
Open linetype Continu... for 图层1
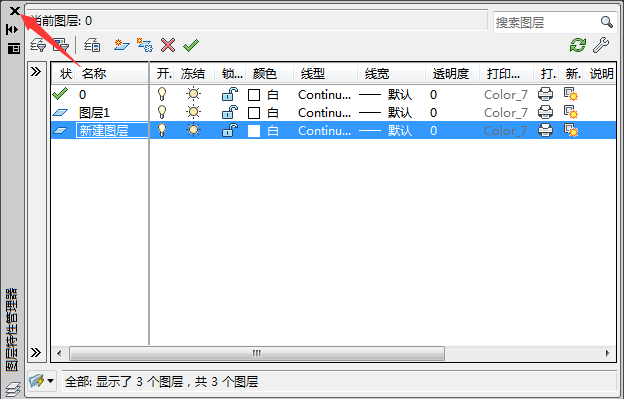[324, 113]
